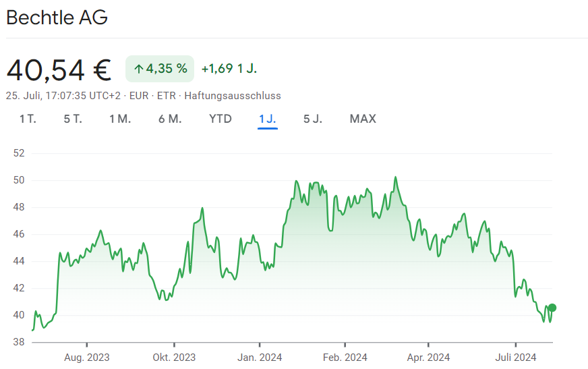Click the 50 y-axis value
This screenshot has width=588, height=369.
coord(19,180)
